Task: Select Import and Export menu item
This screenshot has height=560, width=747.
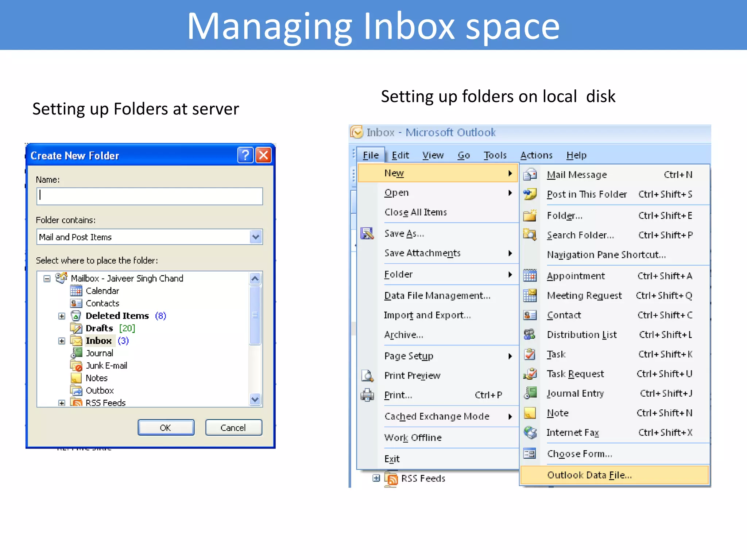Action: (438, 315)
